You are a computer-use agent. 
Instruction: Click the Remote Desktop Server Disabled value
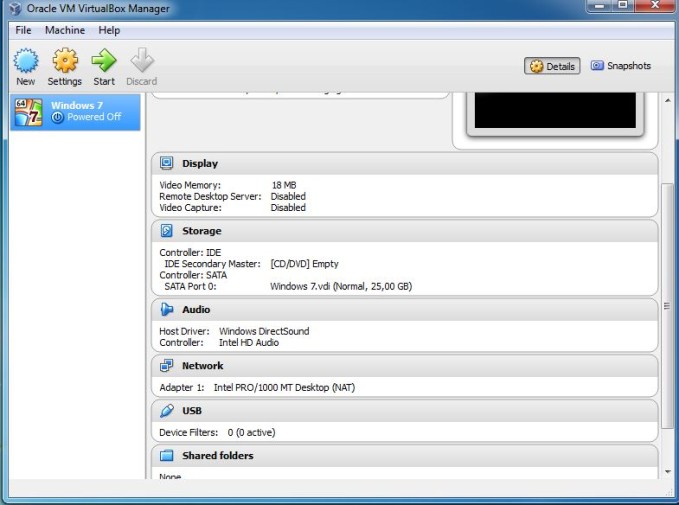click(x=288, y=197)
